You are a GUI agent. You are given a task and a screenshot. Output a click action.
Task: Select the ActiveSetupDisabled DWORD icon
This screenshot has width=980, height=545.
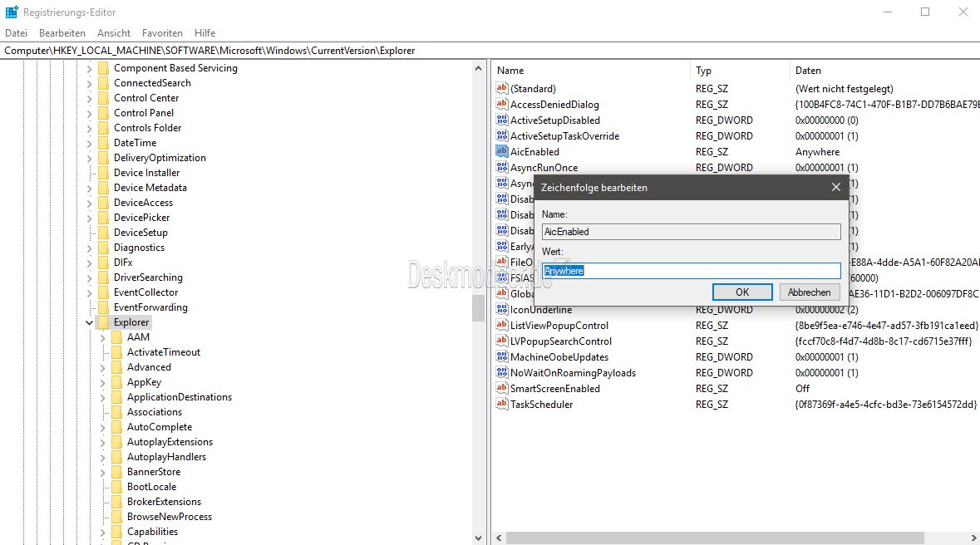(501, 120)
